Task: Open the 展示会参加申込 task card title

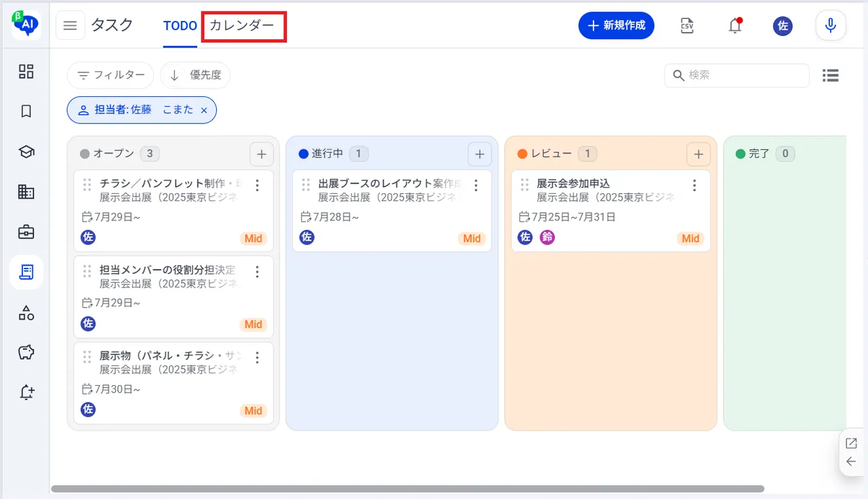Action: click(x=573, y=184)
